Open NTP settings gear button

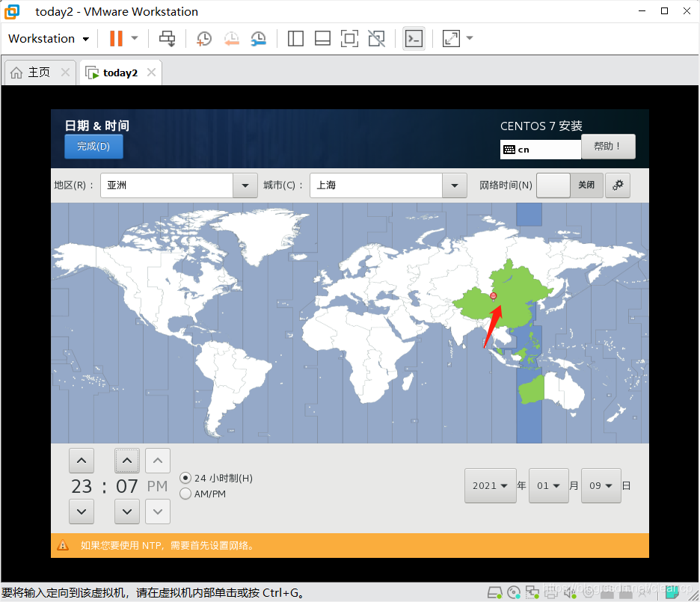(618, 185)
